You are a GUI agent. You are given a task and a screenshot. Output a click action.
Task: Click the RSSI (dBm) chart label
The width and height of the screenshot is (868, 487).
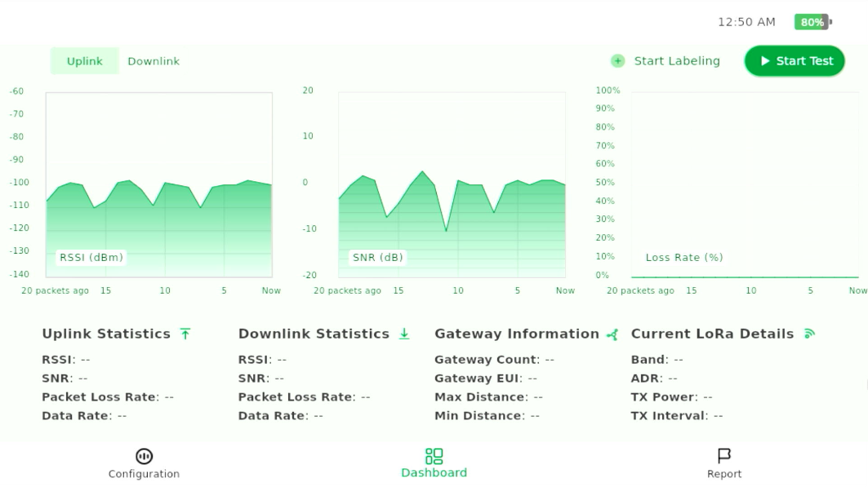pyautogui.click(x=91, y=258)
